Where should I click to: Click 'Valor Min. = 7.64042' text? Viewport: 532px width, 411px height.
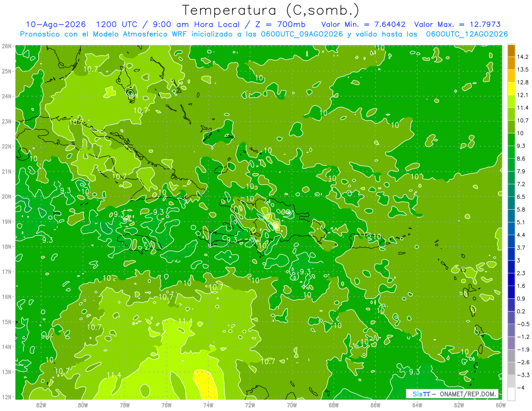[363, 24]
